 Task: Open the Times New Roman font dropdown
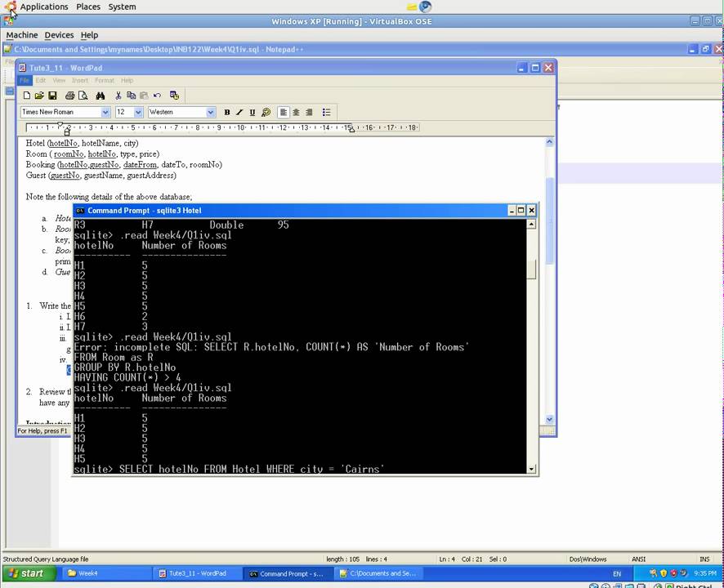(65, 112)
